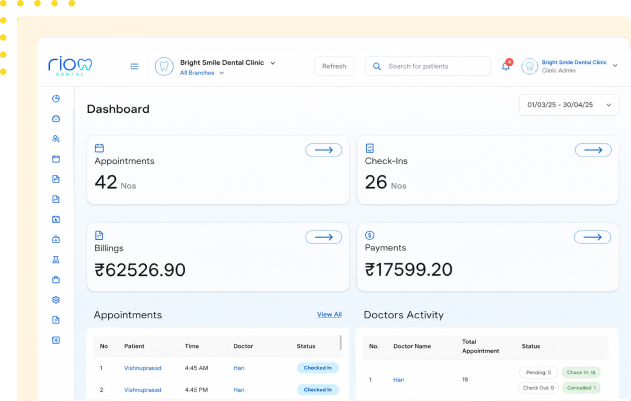Open the pie chart sidebar icon
This screenshot has height=401, width=631.
point(56,99)
